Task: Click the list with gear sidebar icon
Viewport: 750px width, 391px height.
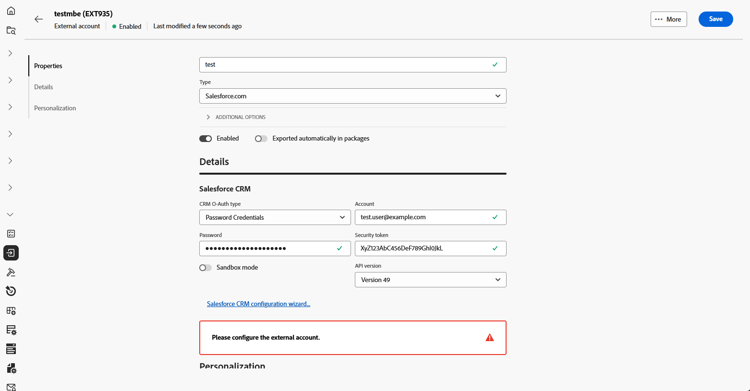Action: (11, 330)
